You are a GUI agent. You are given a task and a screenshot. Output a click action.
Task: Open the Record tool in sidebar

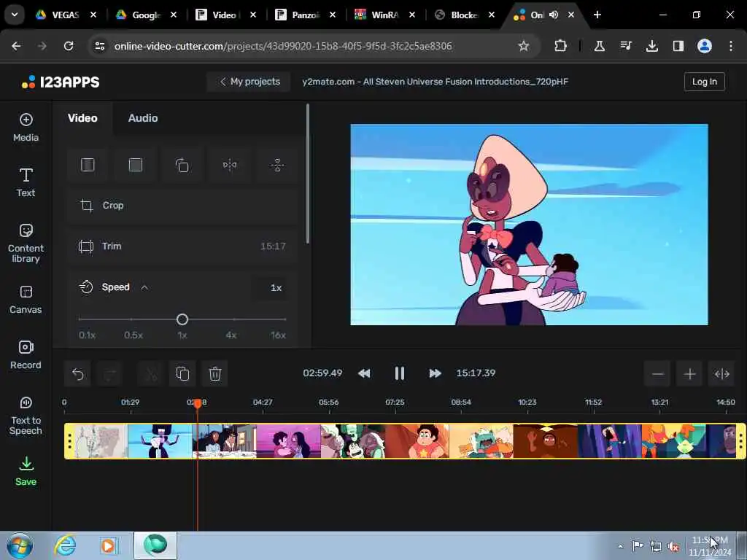(x=26, y=355)
